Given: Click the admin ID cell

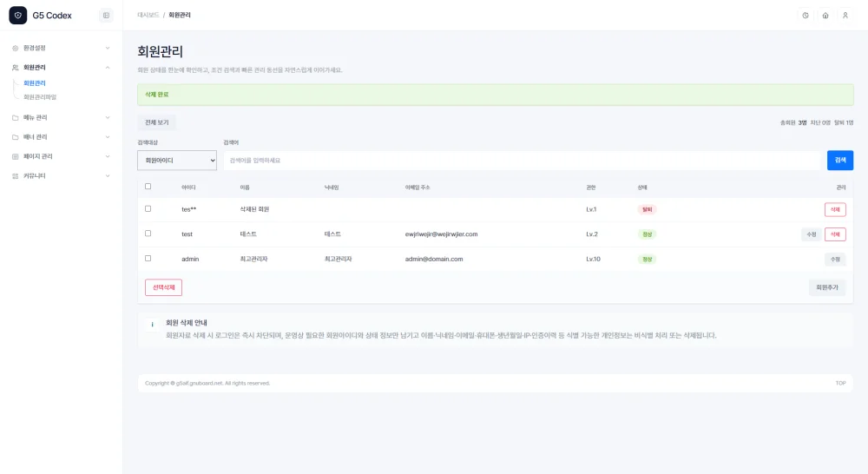Looking at the screenshot, I should click(x=190, y=260).
